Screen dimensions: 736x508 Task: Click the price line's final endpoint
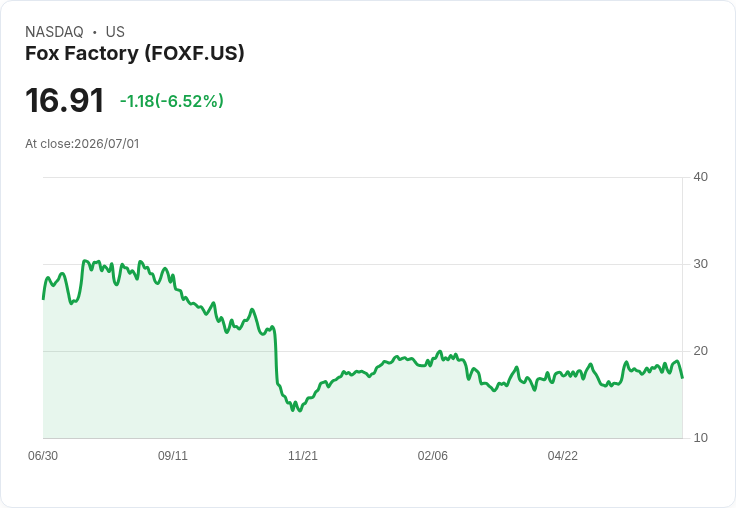point(682,377)
